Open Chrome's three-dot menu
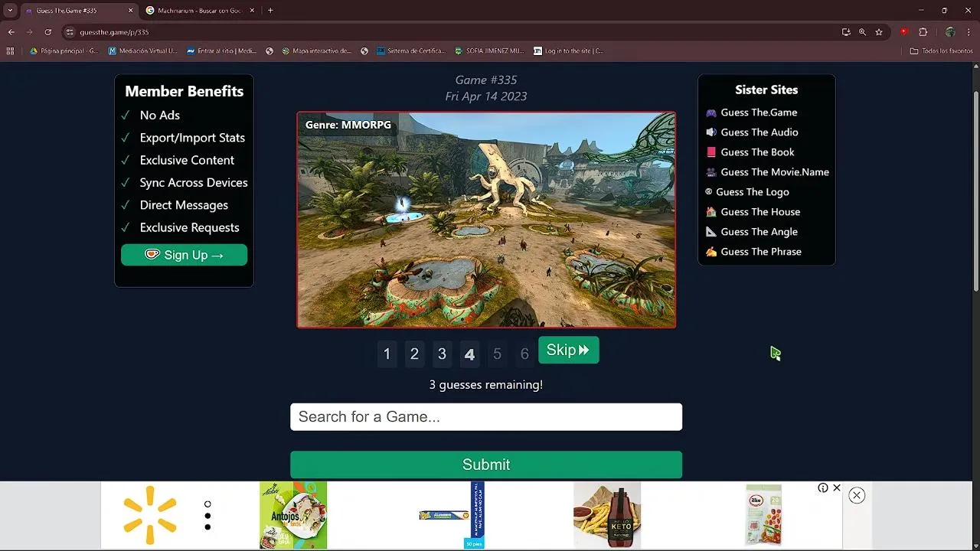This screenshot has height=551, width=980. 969,32
